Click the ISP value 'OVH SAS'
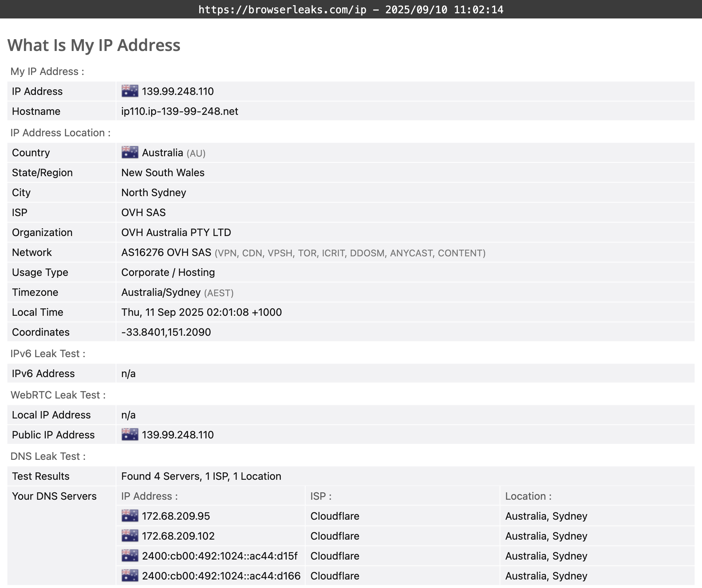Viewport: 702px width, 588px height. (143, 212)
